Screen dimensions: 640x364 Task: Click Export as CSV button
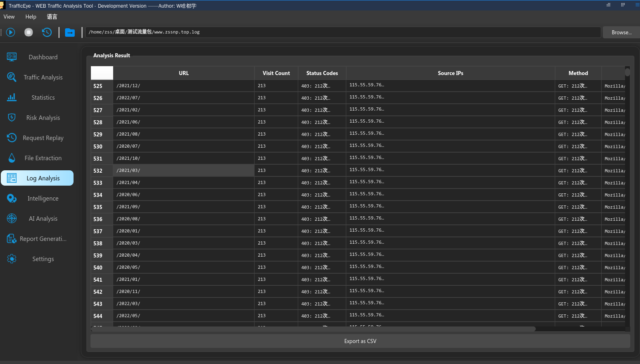[360, 341]
